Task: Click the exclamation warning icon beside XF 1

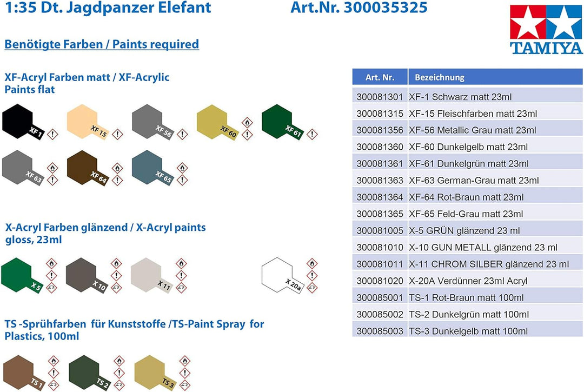Action: coord(52,134)
